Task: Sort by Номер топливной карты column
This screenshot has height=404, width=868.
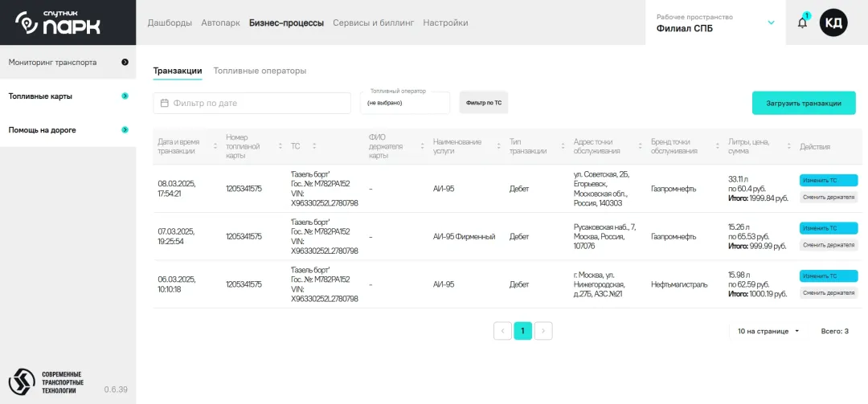Action: click(280, 146)
